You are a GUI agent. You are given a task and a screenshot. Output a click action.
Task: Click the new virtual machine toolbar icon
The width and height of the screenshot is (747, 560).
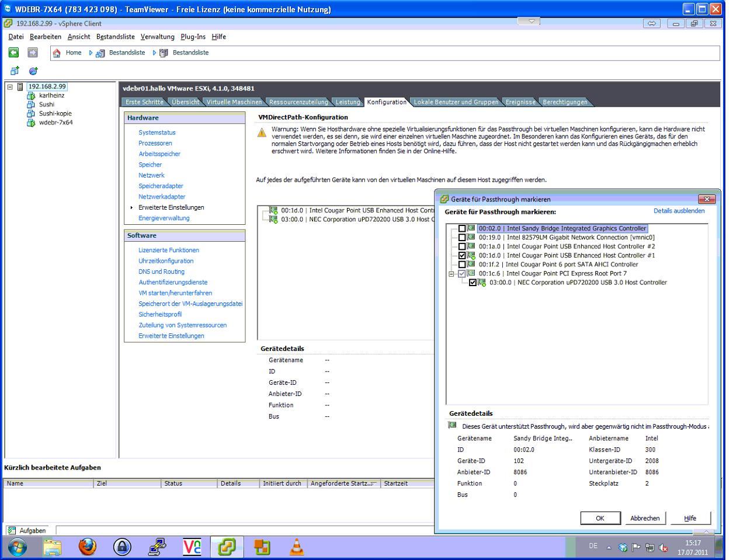13,71
